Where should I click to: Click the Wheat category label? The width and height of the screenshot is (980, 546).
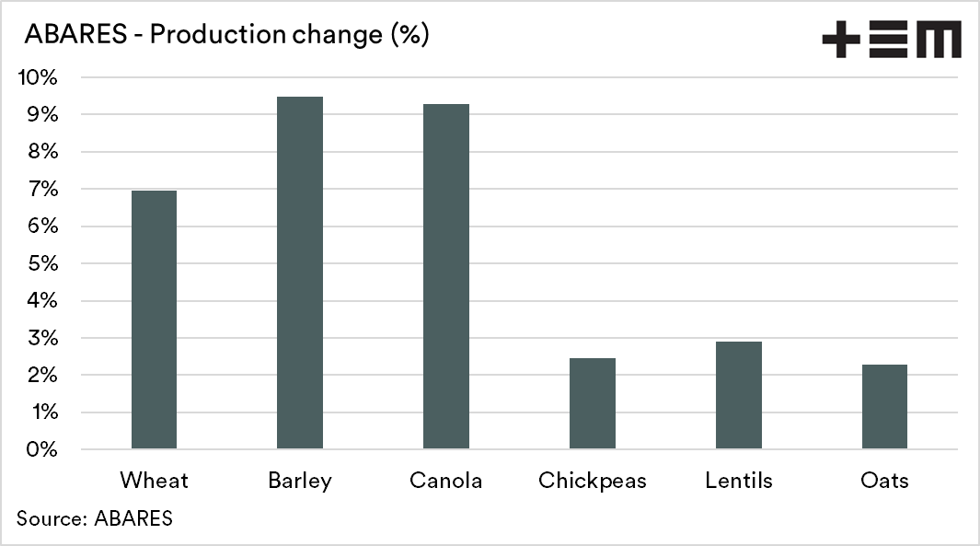[x=154, y=481]
